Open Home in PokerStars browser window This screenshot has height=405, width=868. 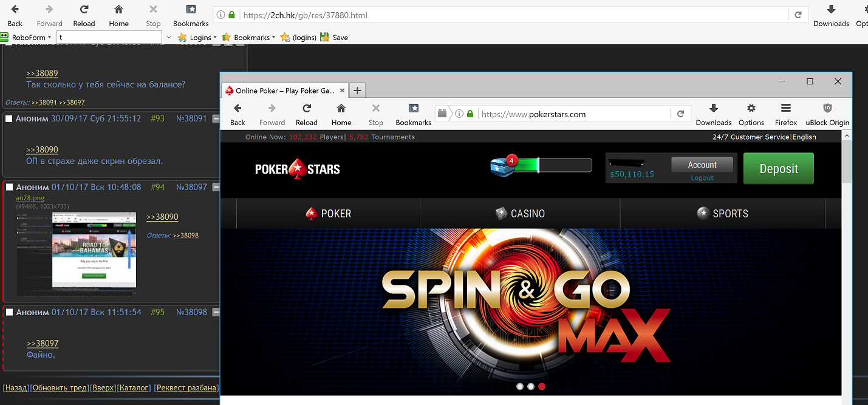[341, 114]
